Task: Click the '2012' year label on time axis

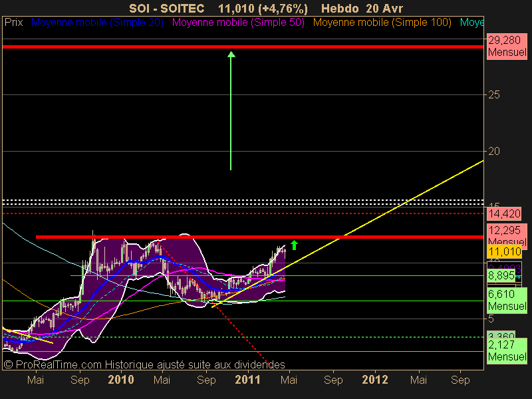Action: click(x=374, y=380)
